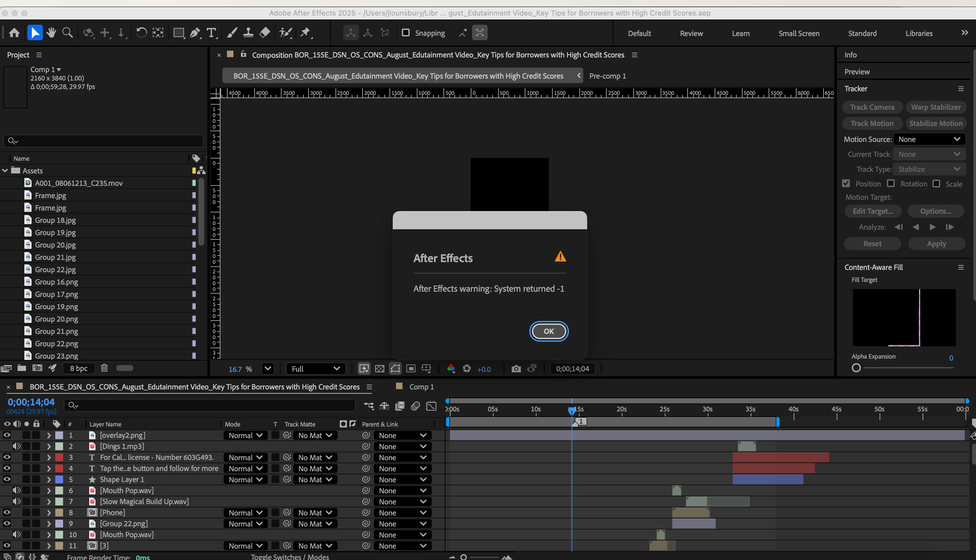Open the Full resolution dropdown
Image resolution: width=976 pixels, height=560 pixels.
pos(315,369)
